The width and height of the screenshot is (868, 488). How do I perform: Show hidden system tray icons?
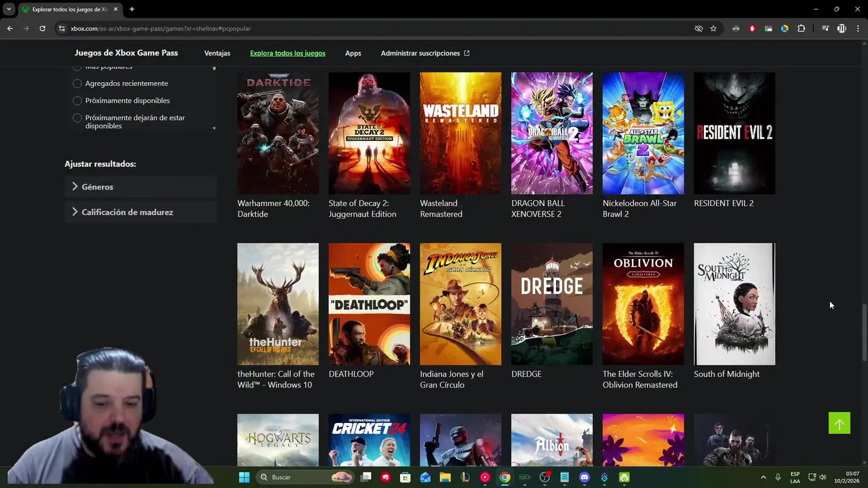[x=763, y=477]
